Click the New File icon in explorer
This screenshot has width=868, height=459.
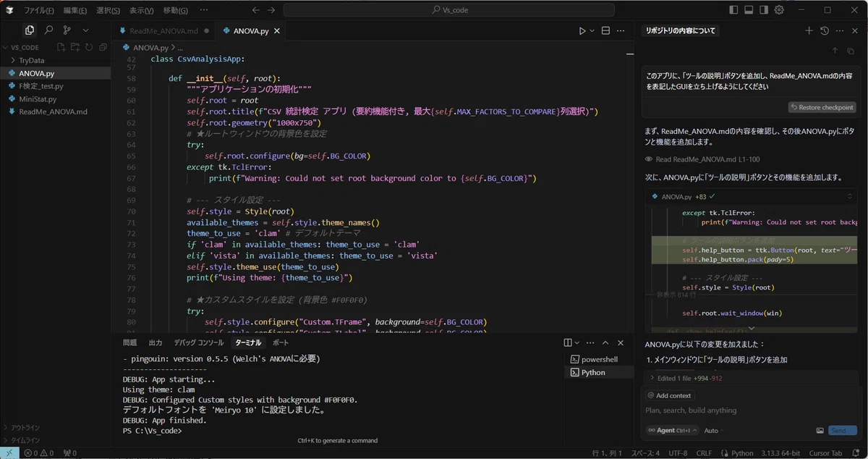click(61, 47)
